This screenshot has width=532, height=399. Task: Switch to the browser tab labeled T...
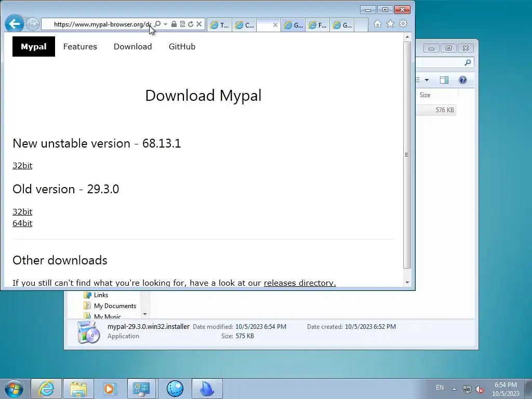[x=219, y=25]
